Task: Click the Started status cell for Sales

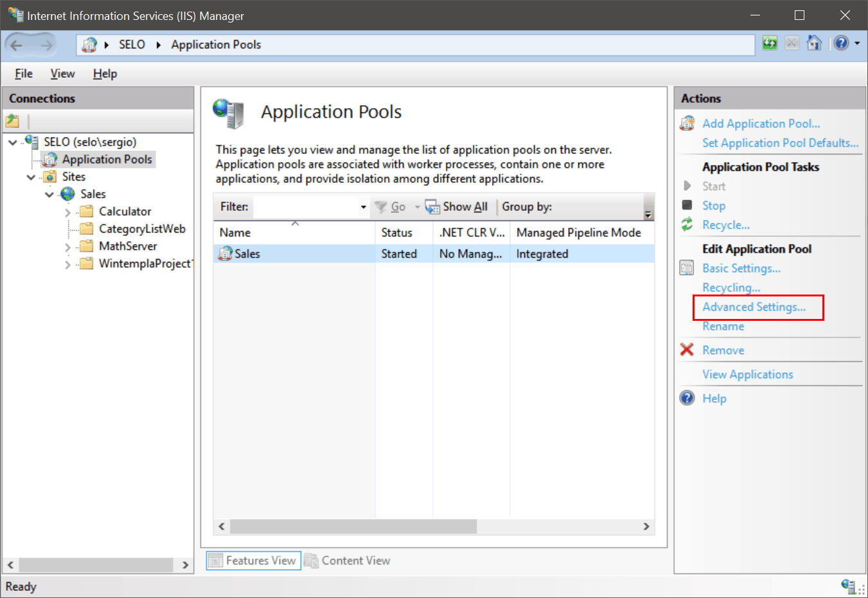Action: coord(399,253)
